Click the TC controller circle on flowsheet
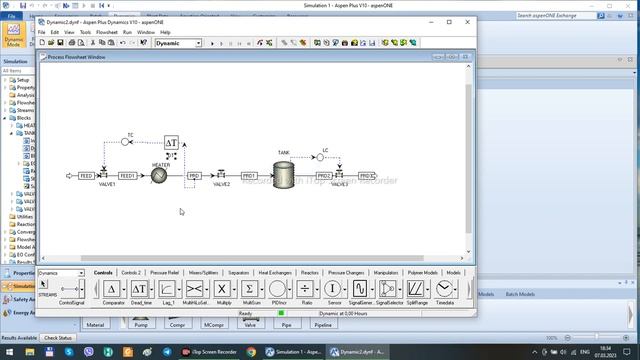This screenshot has height=360, width=640. (125, 142)
